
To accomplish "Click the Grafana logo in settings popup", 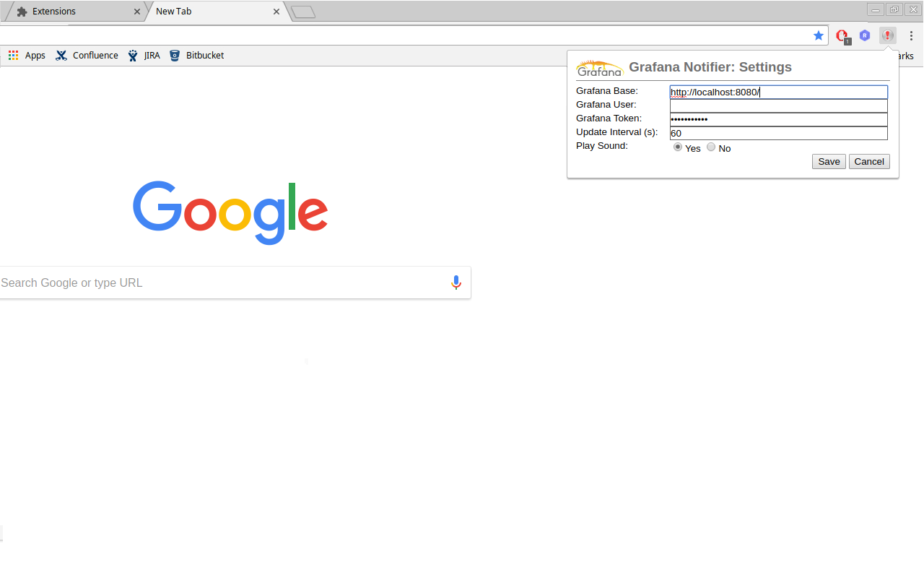I will [x=599, y=68].
